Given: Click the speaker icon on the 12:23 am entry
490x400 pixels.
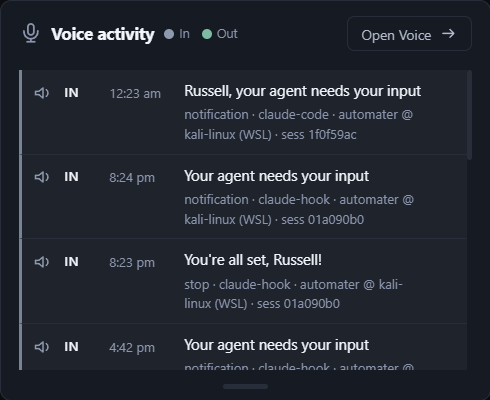Looking at the screenshot, I should point(42,93).
